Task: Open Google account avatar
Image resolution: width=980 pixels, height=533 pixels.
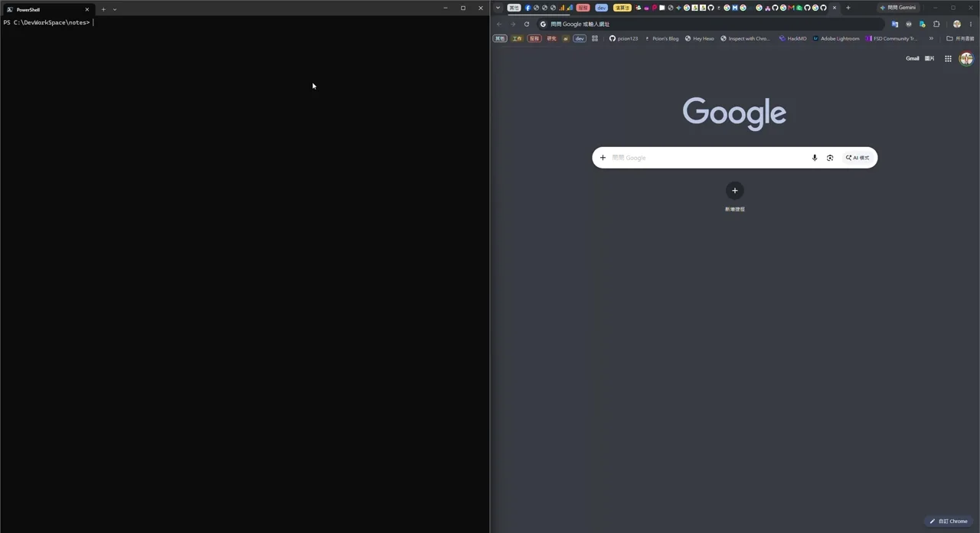Action: click(x=966, y=58)
